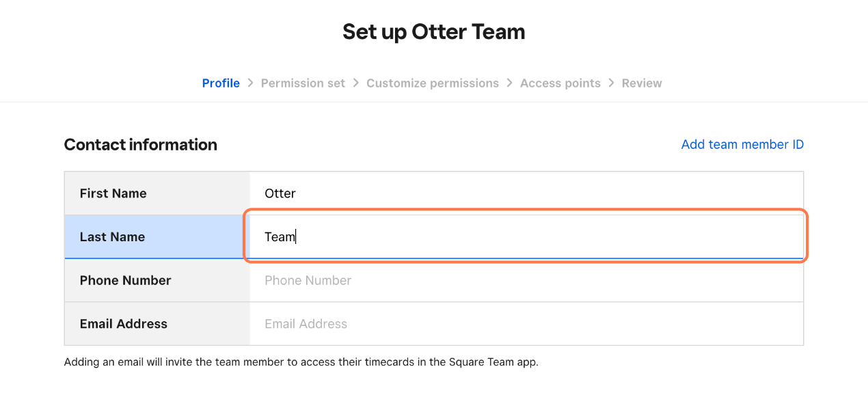Open the Profile step
The height and width of the screenshot is (395, 868).
click(x=221, y=83)
